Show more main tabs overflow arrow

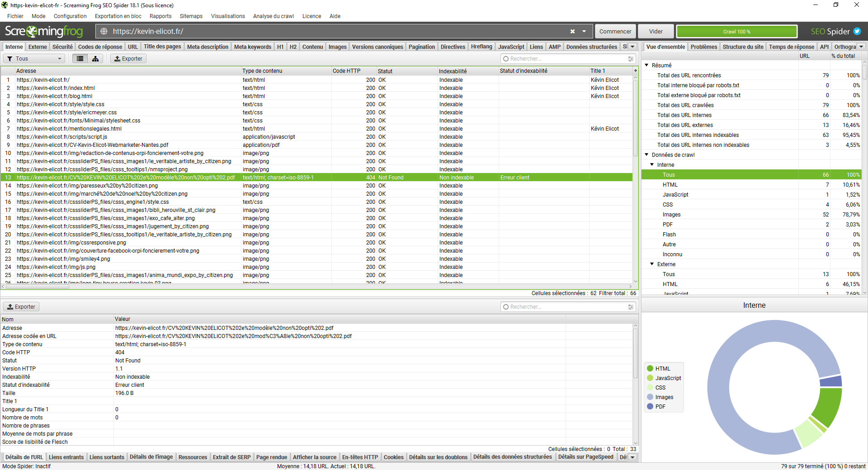click(632, 47)
